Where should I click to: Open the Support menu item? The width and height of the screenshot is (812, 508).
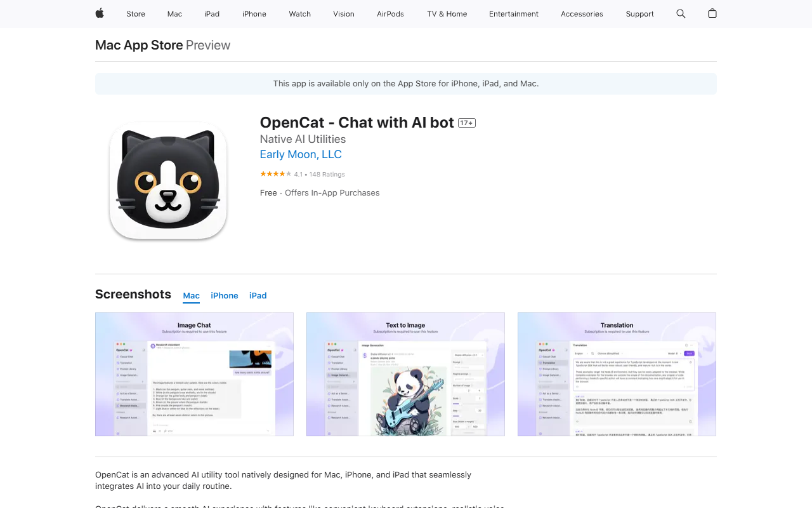coord(639,14)
